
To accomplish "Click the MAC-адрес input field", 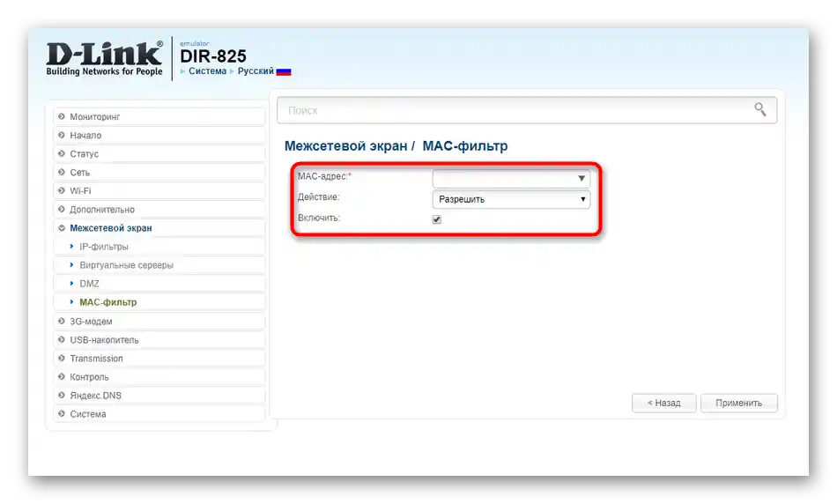I will click(511, 178).
